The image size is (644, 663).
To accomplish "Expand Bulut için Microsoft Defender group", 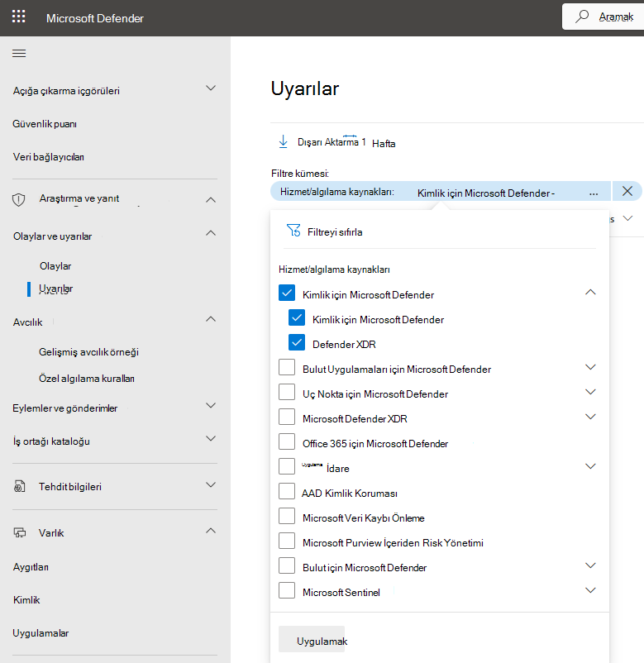I will (x=590, y=565).
